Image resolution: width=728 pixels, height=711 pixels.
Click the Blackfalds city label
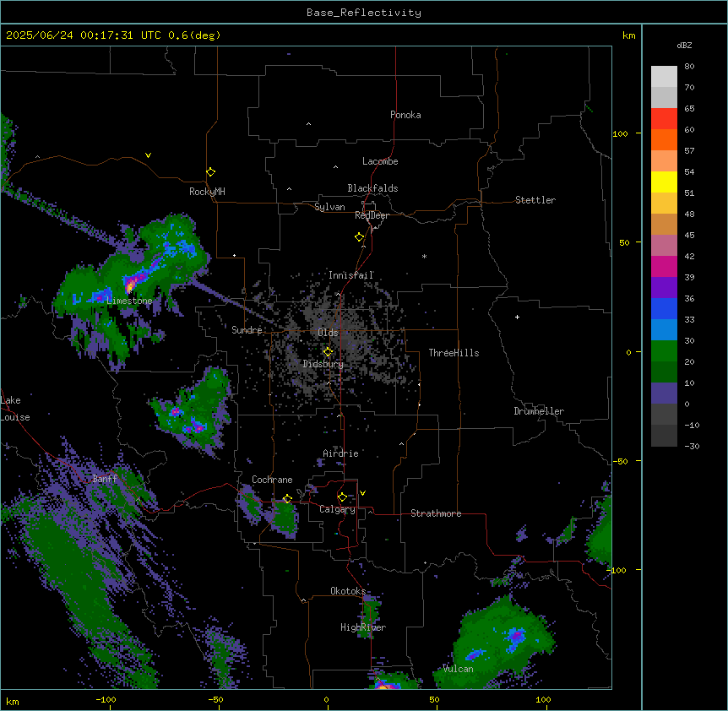point(372,188)
